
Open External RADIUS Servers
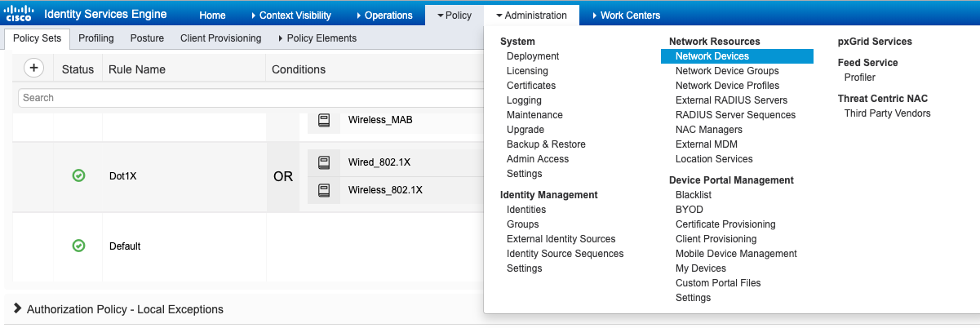tap(732, 100)
